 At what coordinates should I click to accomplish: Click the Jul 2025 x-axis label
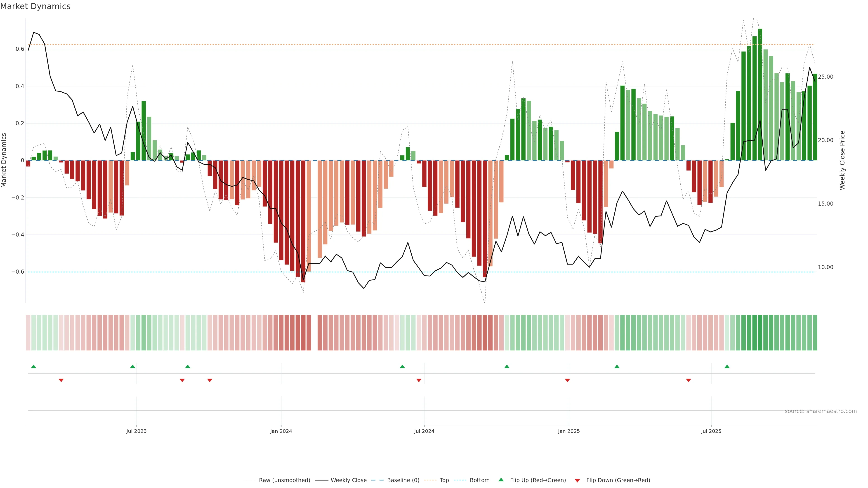point(711,431)
